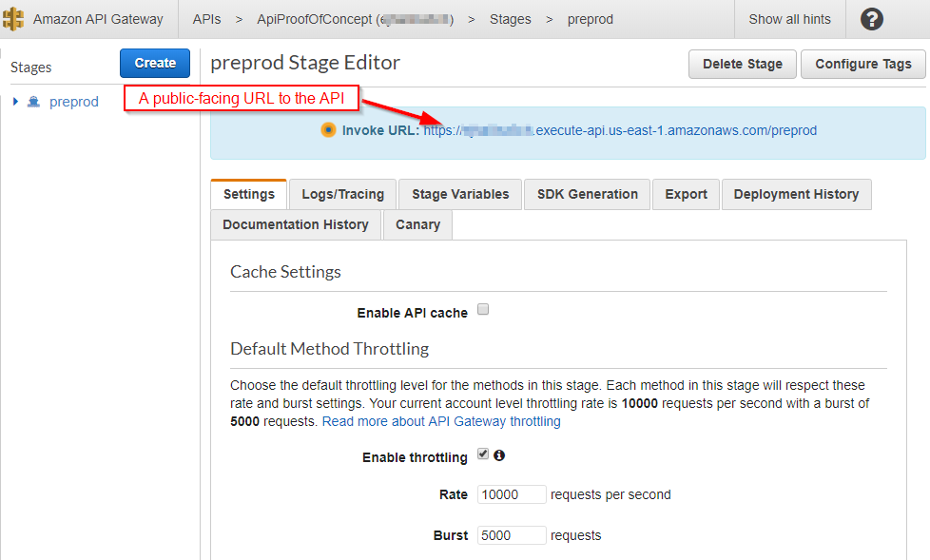Image resolution: width=930 pixels, height=560 pixels.
Task: Click the info icon next to Enable throttling
Action: [x=498, y=456]
